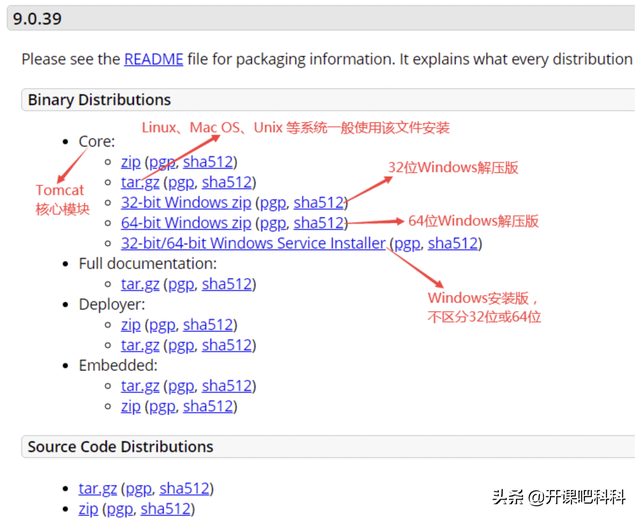Click the Source Code Distributions heading

pyautogui.click(x=120, y=447)
